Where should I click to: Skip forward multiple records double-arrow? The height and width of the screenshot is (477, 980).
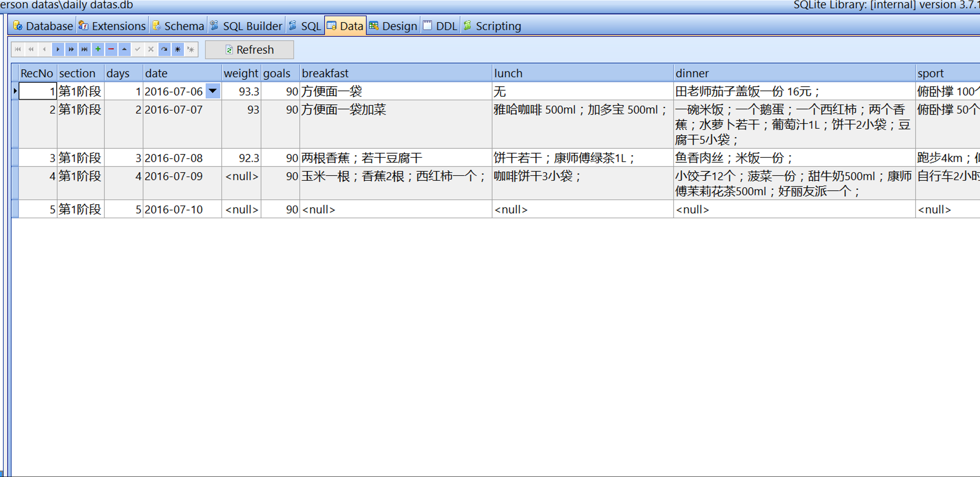tap(71, 49)
